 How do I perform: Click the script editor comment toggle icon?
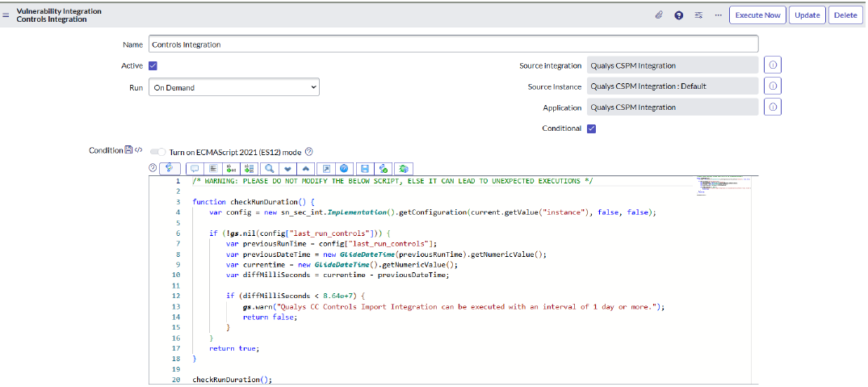tap(194, 168)
